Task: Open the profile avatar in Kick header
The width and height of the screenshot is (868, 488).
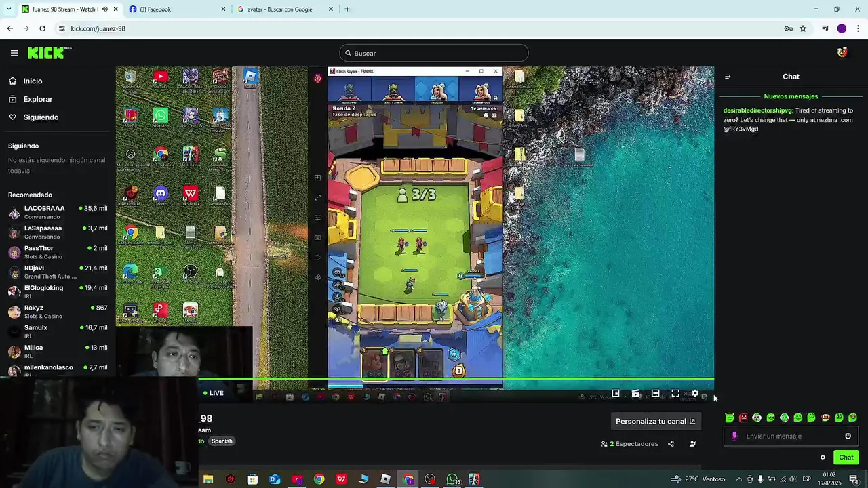Action: point(842,53)
